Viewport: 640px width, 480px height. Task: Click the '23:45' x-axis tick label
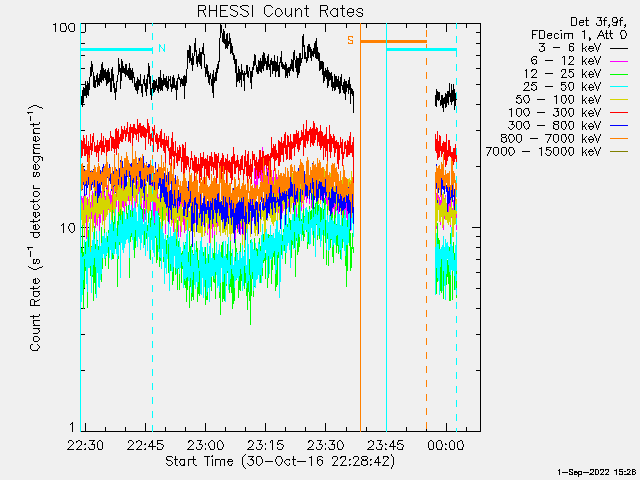coord(385,445)
